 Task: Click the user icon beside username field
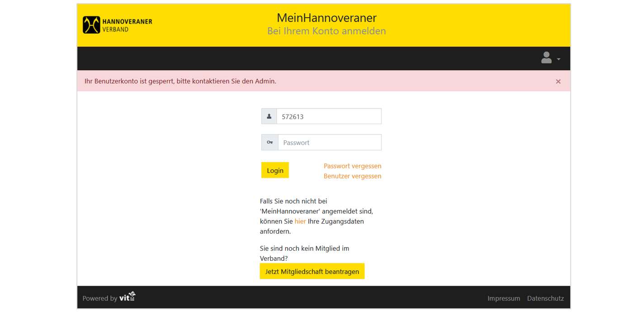[269, 116]
